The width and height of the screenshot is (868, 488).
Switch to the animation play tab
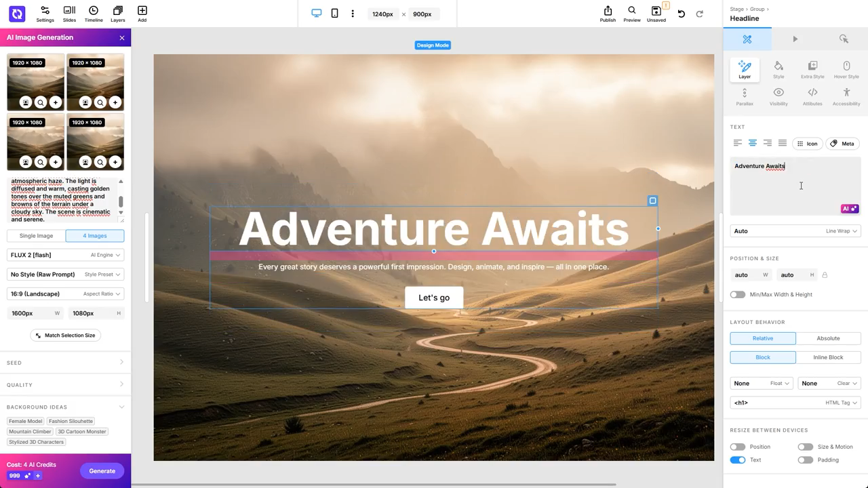[795, 39]
